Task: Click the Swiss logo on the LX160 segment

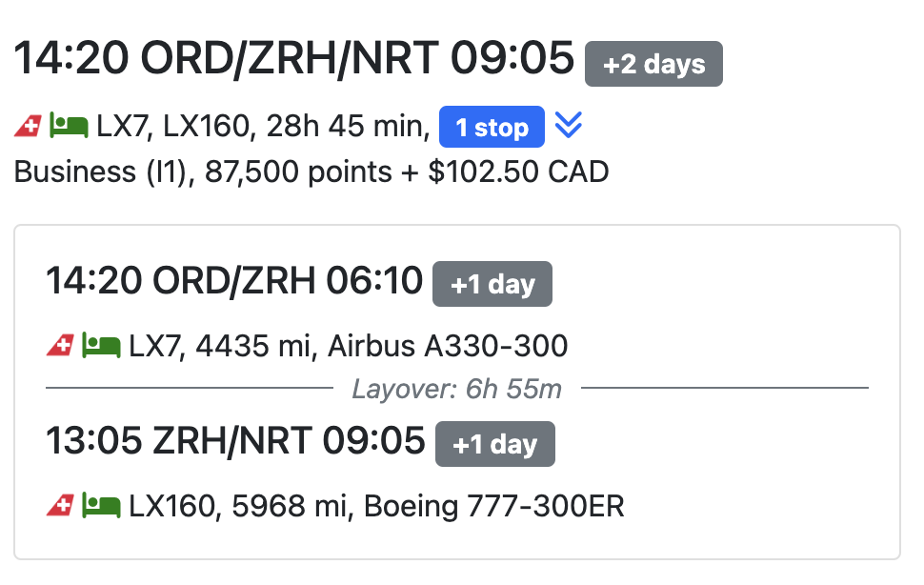Action: point(59,506)
